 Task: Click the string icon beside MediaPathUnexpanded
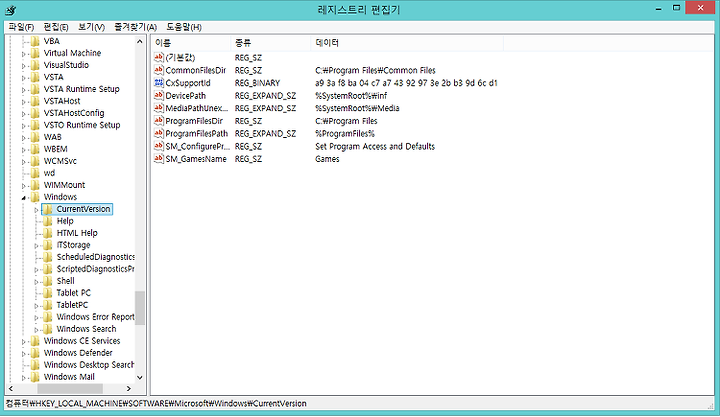(159, 108)
